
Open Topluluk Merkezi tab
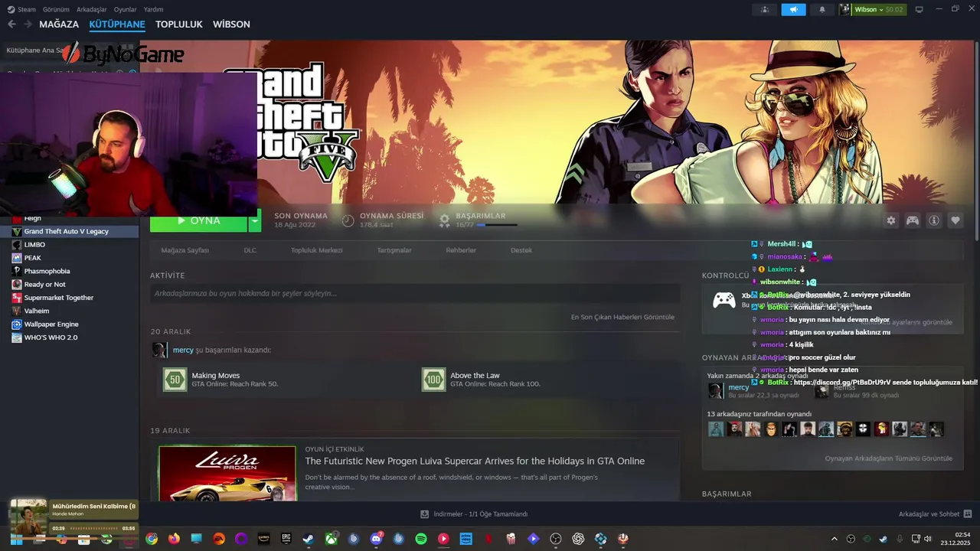(316, 250)
